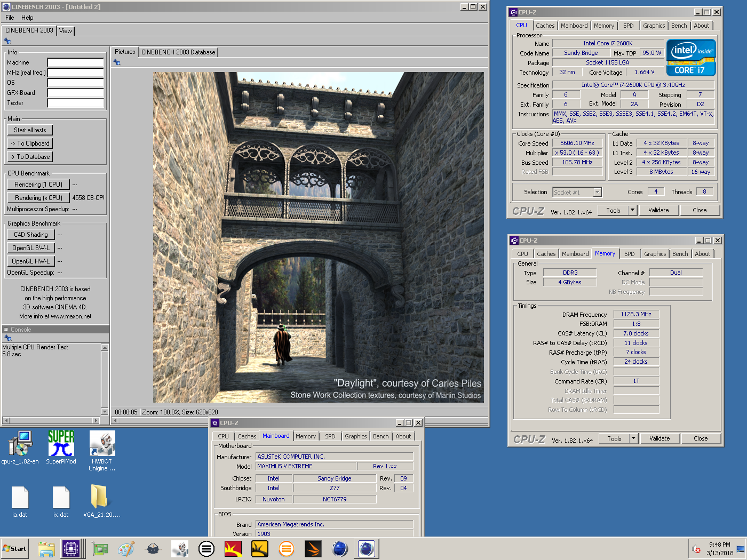Launch Paint from the taskbar palette icon
The width and height of the screenshot is (747, 560).
[126, 549]
